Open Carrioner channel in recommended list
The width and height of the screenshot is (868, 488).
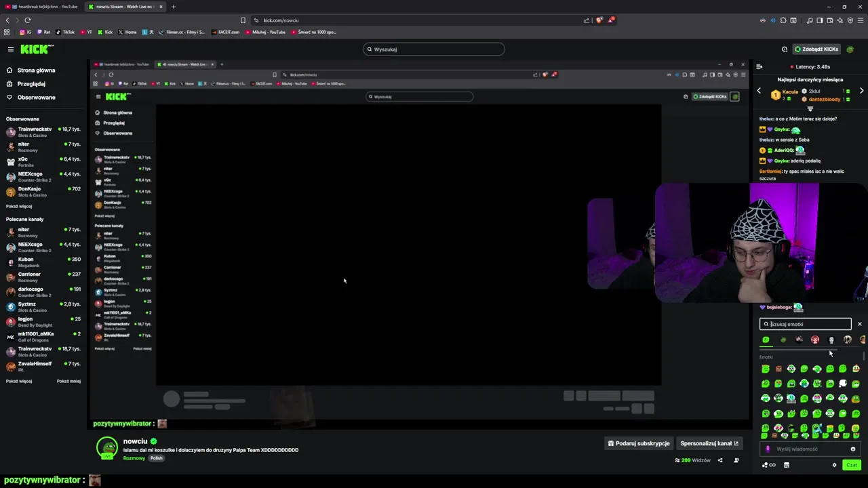pos(43,277)
